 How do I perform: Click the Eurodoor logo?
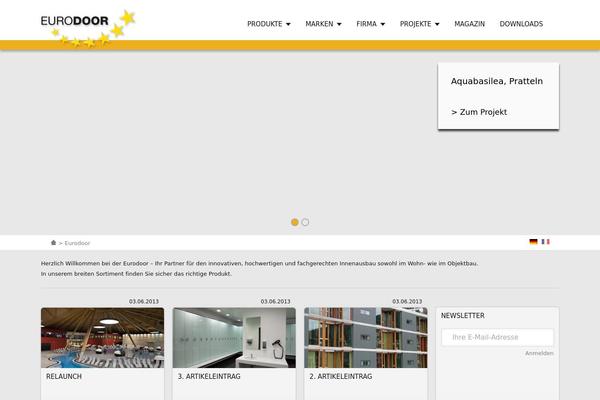[88, 28]
